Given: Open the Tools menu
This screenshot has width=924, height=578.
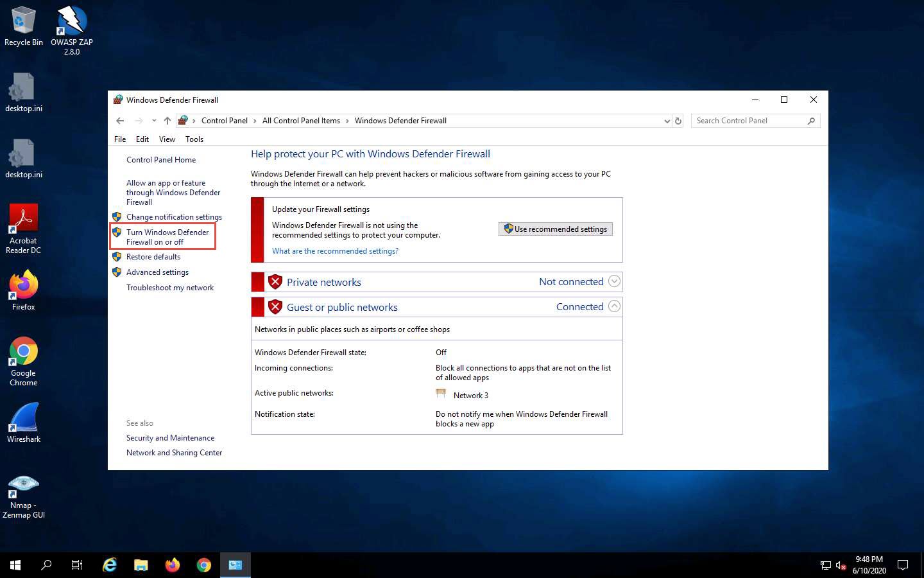Looking at the screenshot, I should [194, 139].
